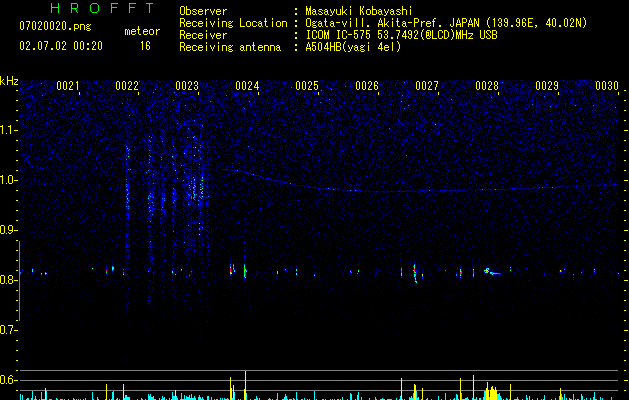Click the Receiver field label
The image size is (629, 400).
coord(203,35)
